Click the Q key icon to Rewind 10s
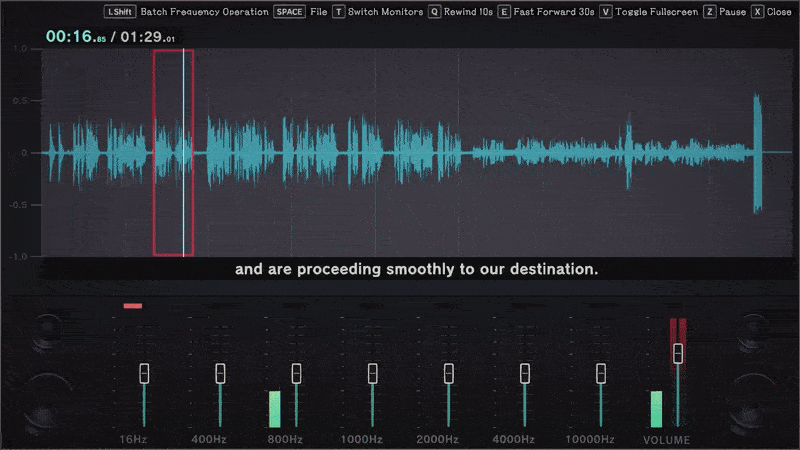Viewport: 800px width, 450px height. 434,12
